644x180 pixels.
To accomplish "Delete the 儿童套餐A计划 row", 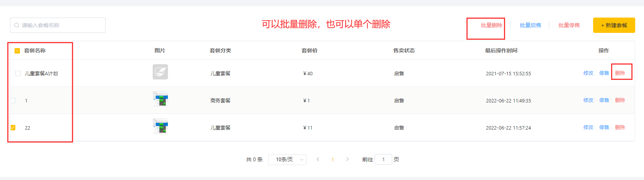I will [620, 73].
